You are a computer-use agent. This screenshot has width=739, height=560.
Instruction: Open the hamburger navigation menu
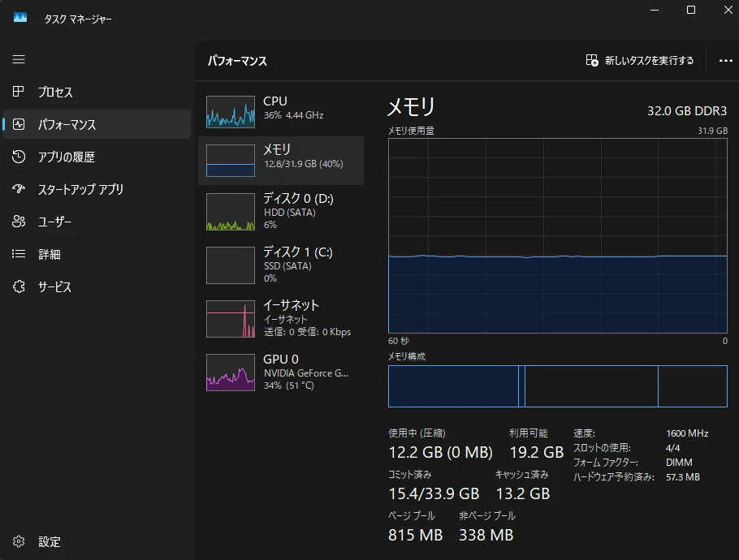(x=19, y=59)
